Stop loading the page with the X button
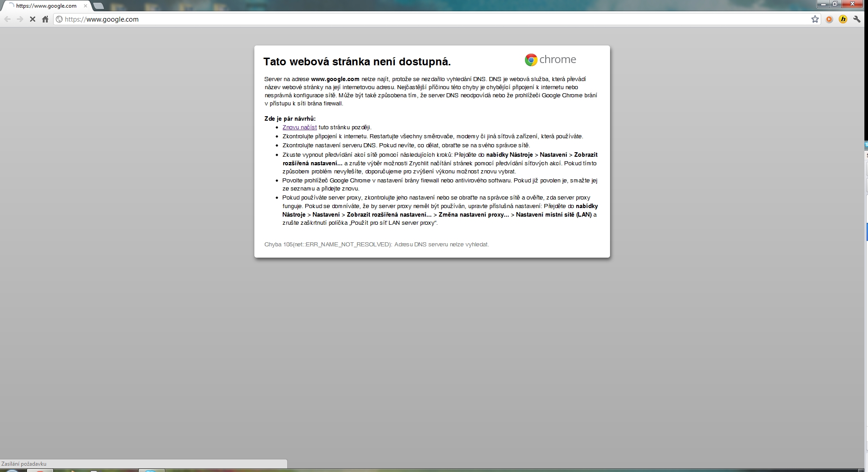The image size is (868, 472). (32, 19)
